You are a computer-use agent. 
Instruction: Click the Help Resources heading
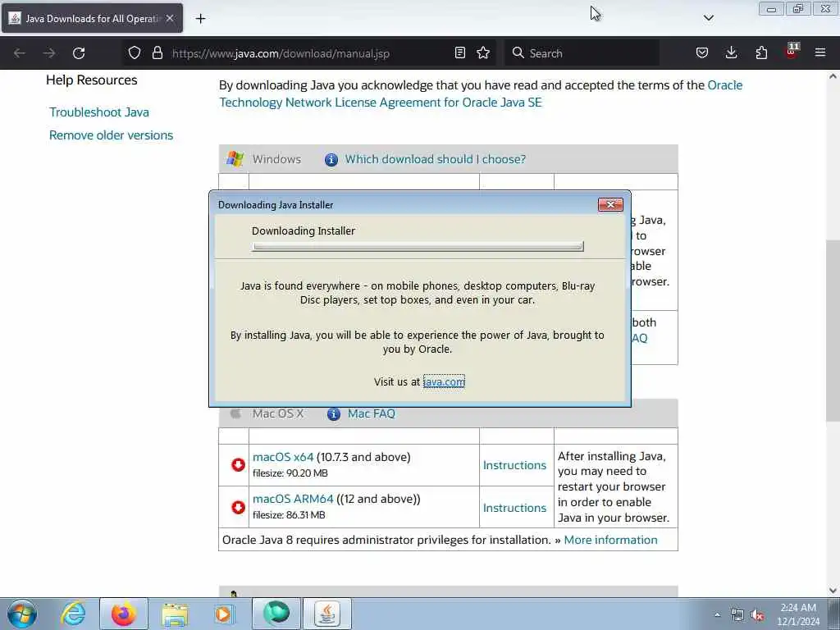pos(92,80)
